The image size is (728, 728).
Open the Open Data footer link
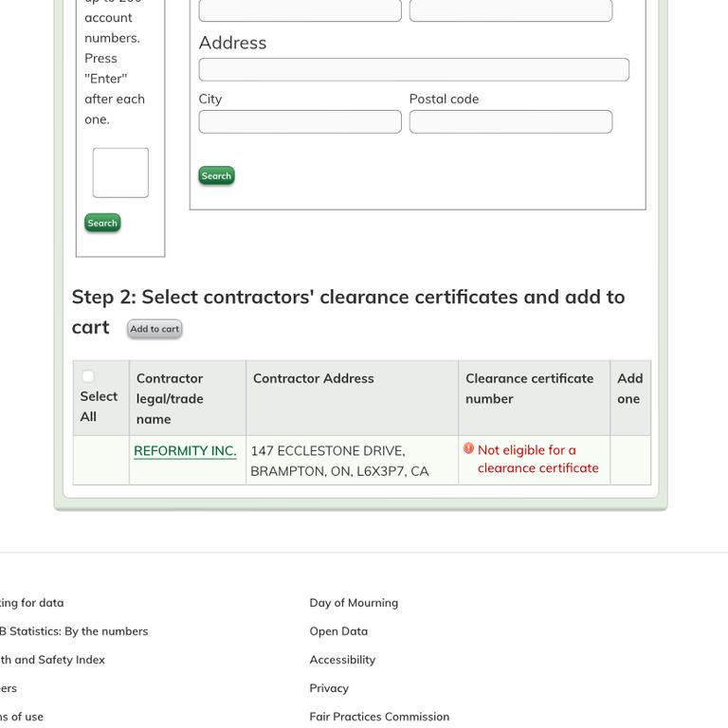tap(338, 631)
